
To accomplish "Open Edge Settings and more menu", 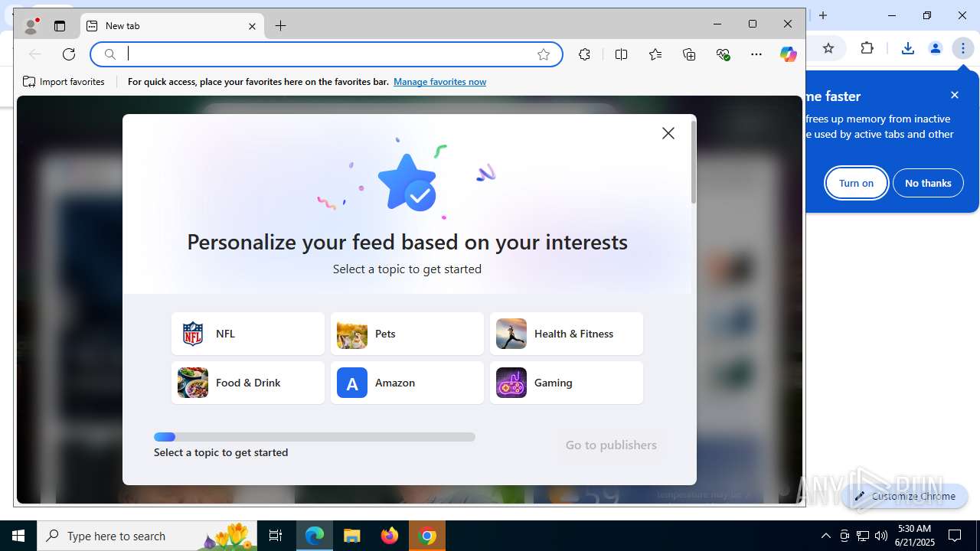I will pyautogui.click(x=756, y=54).
